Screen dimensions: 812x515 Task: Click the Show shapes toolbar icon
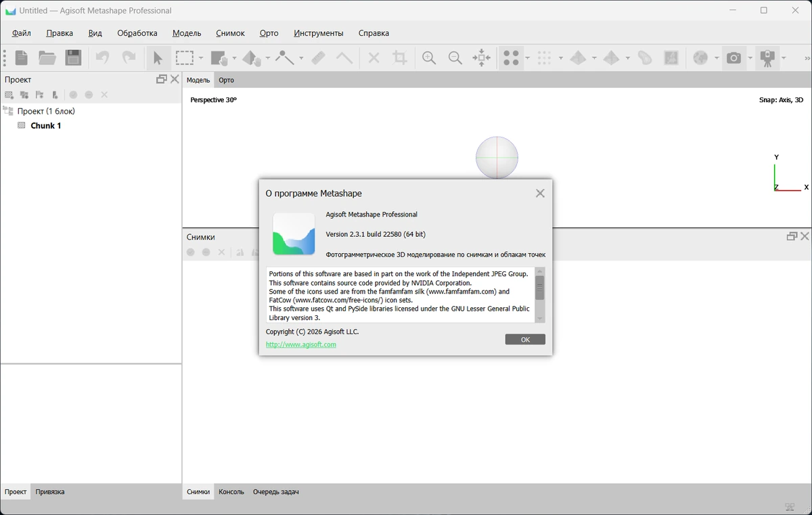(644, 58)
